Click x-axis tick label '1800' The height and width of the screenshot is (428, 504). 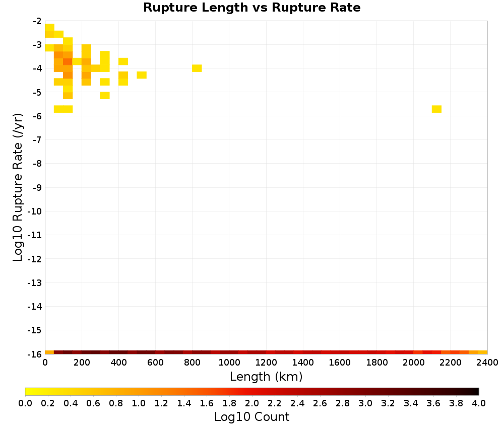(376, 363)
